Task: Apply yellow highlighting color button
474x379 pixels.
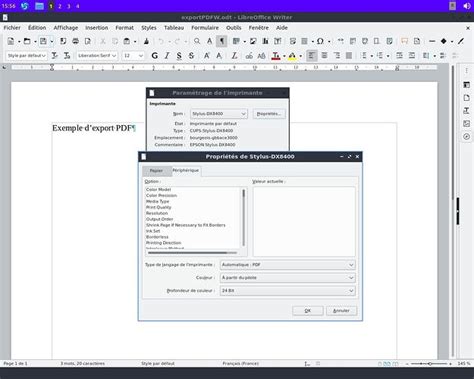Action: click(292, 56)
